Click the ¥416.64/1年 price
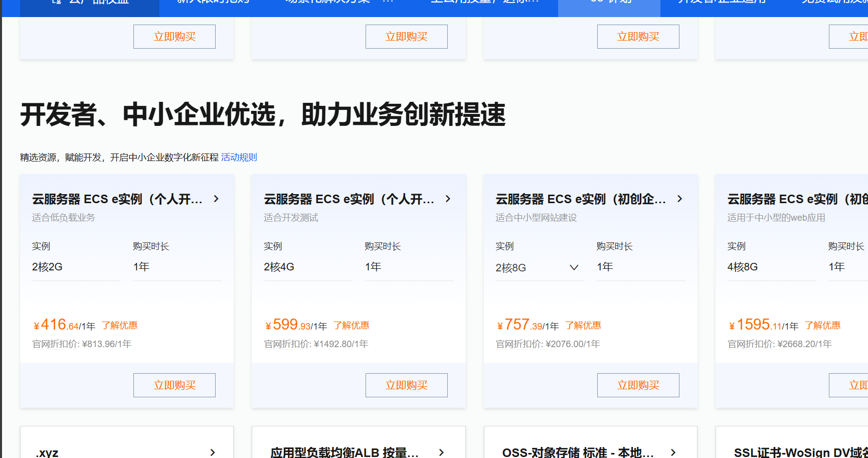The width and height of the screenshot is (868, 458). 64,325
